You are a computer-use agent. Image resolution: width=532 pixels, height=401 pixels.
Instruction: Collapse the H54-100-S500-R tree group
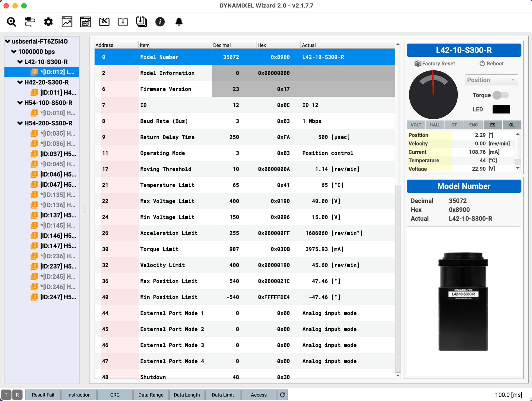(x=20, y=103)
